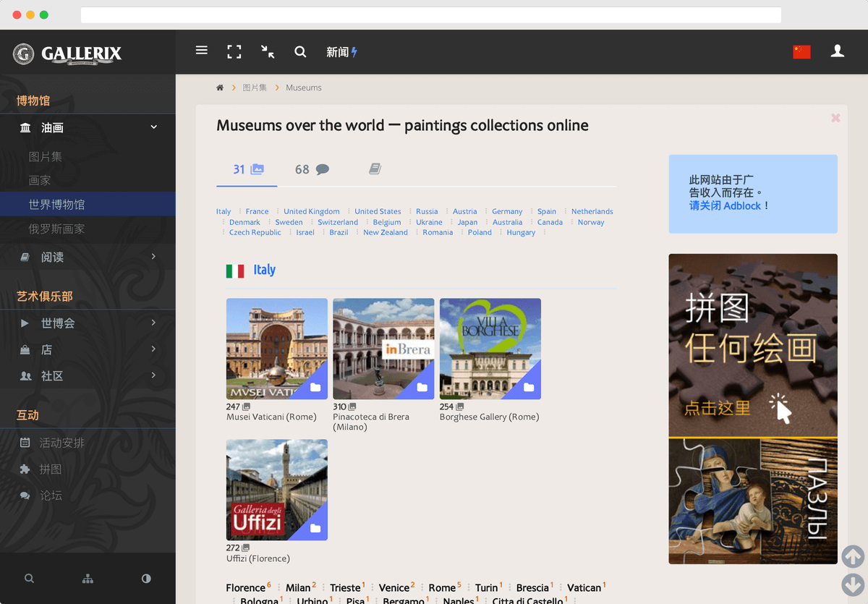Click the 请关闭 Adblock link
This screenshot has width=868, height=604.
[725, 206]
